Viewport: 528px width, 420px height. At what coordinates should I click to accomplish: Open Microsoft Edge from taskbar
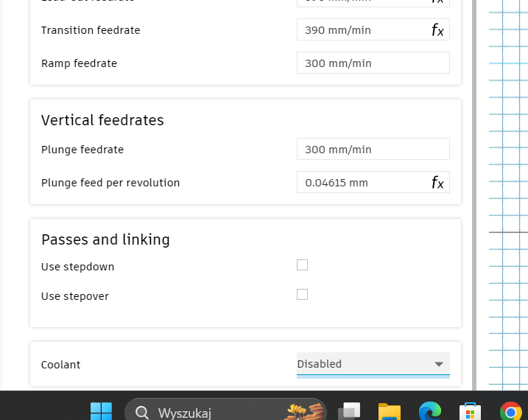click(x=429, y=411)
